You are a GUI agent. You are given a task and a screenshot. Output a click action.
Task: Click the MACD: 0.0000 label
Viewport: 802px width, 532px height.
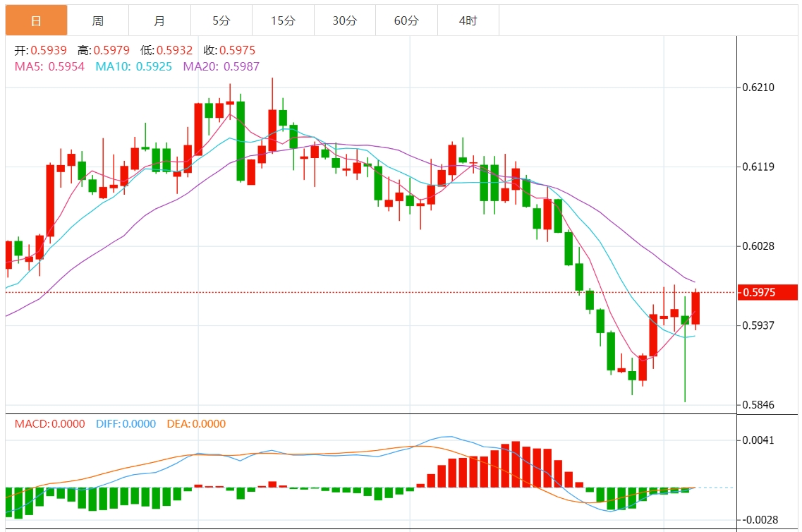click(x=49, y=424)
